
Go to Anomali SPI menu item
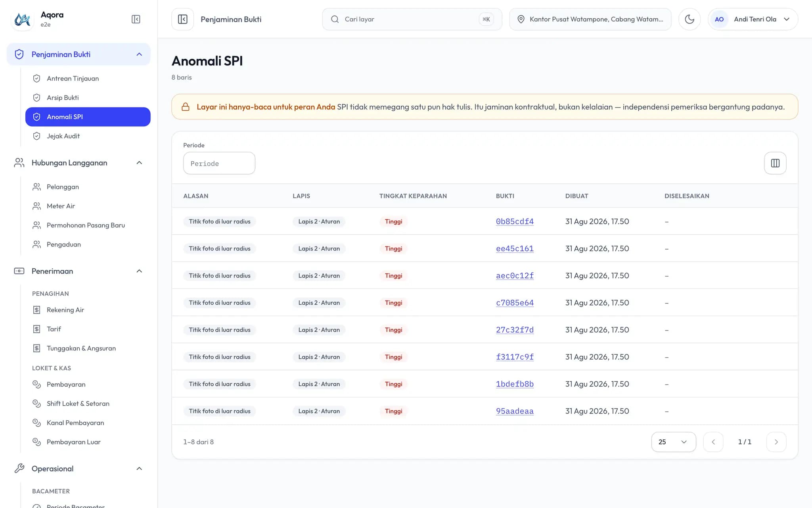click(88, 117)
